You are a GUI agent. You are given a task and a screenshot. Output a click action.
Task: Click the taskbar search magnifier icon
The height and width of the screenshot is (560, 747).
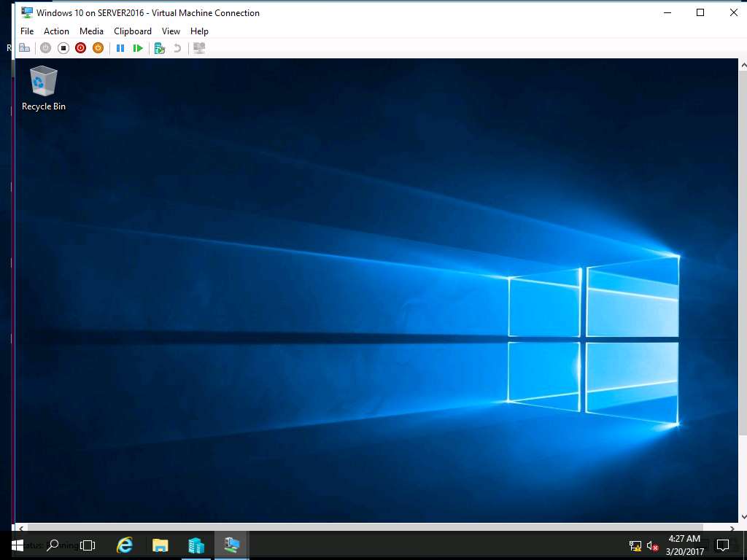pos(53,545)
